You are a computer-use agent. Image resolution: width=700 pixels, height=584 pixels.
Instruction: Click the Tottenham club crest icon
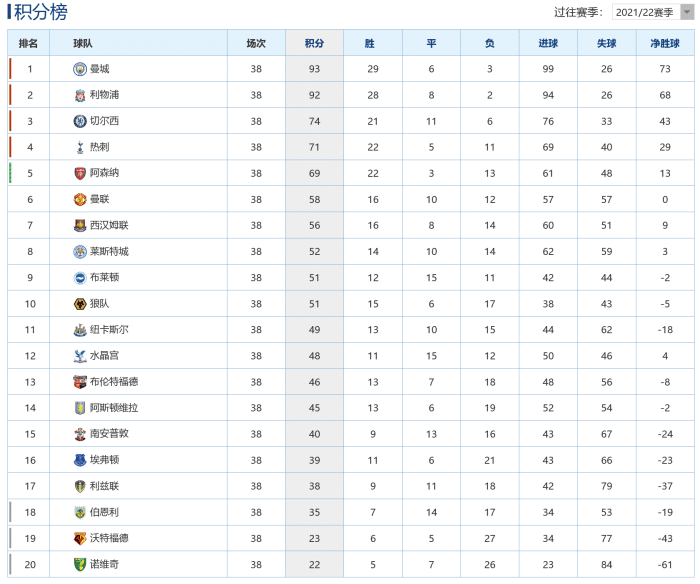80,147
